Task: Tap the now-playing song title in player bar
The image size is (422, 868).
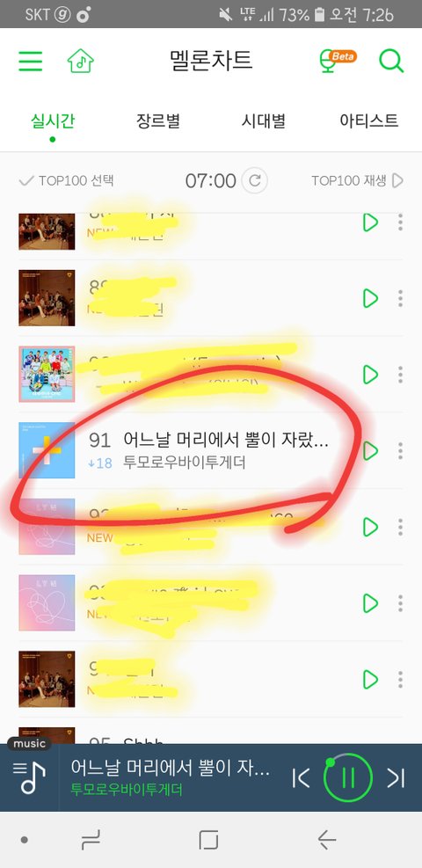Action: 171,768
